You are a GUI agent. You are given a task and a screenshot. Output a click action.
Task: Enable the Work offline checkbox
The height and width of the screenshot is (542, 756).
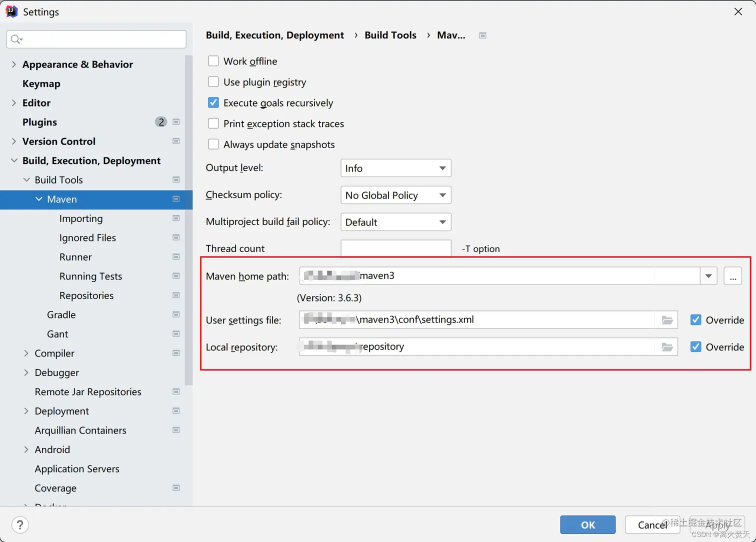pyautogui.click(x=213, y=61)
